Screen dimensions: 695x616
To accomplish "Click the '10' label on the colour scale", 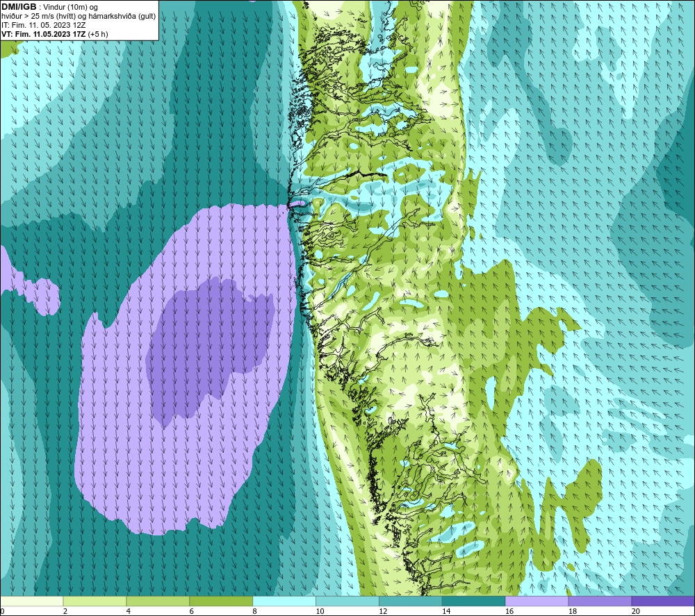I will tap(320, 611).
